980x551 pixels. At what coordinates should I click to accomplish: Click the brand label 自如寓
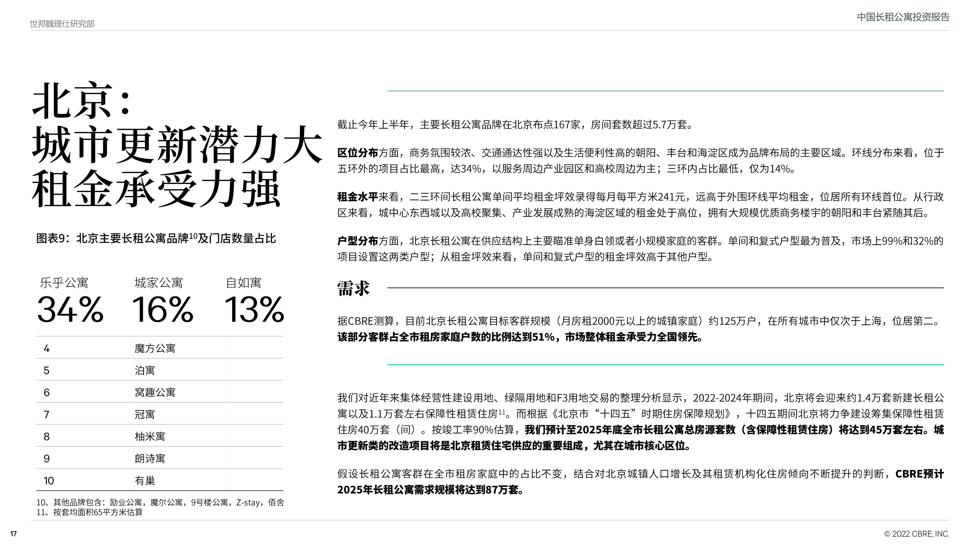tap(243, 283)
